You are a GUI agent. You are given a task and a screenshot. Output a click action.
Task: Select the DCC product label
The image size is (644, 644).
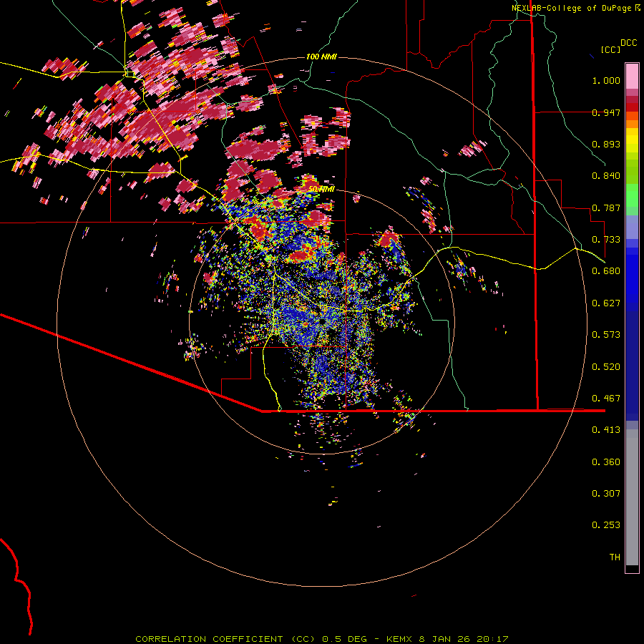pos(628,43)
